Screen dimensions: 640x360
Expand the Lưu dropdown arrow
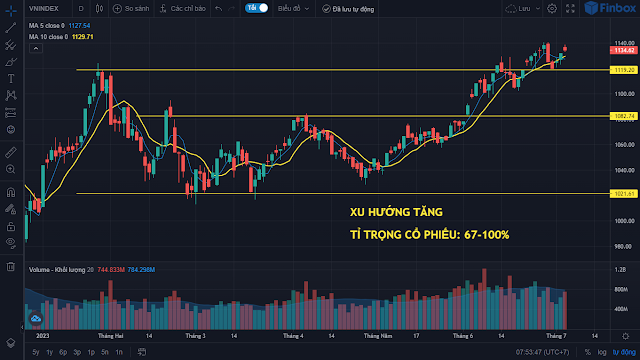(x=538, y=9)
